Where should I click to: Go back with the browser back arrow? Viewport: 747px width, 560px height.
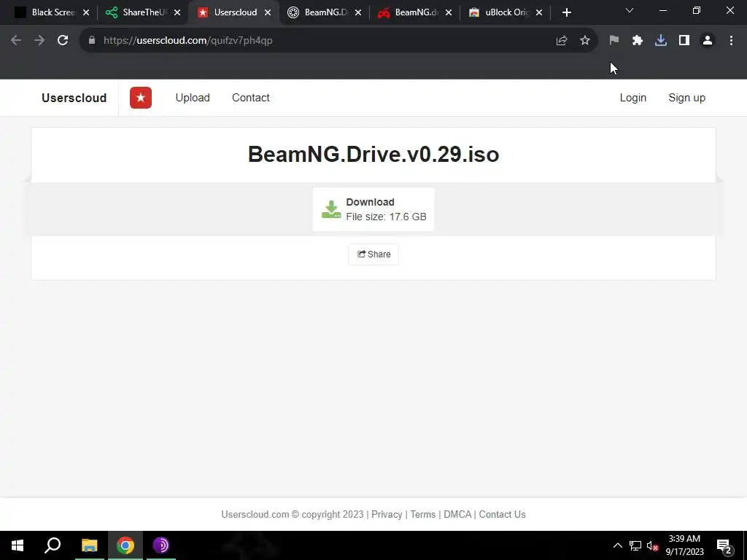16,41
